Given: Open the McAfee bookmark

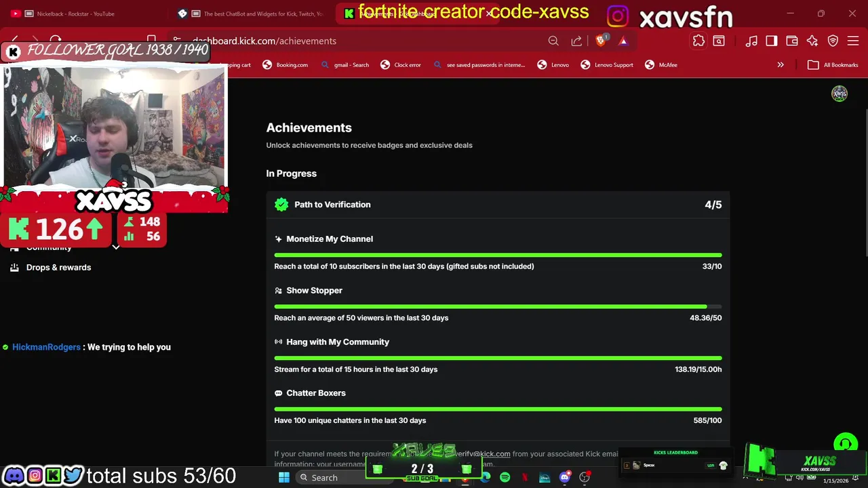Looking at the screenshot, I should pos(661,65).
